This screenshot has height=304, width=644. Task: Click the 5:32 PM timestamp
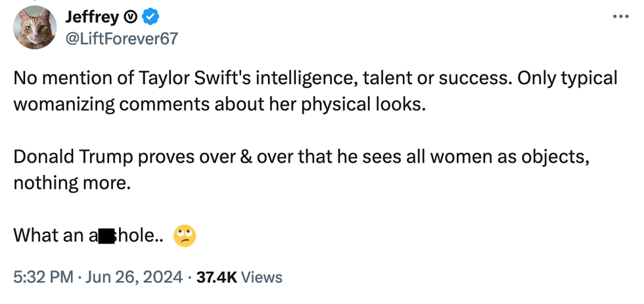click(x=43, y=277)
